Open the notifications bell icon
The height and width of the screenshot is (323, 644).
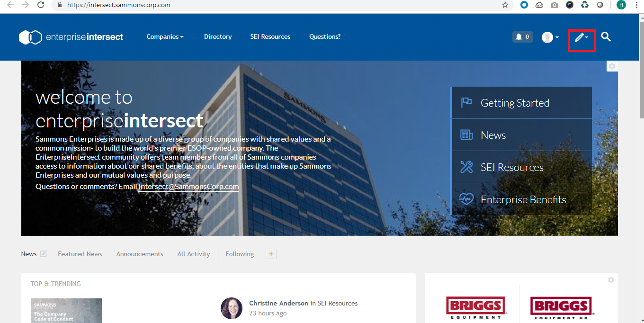(522, 37)
